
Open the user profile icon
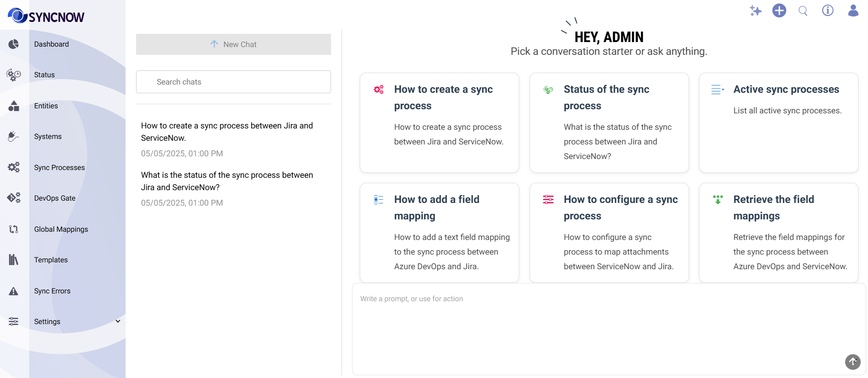point(853,11)
